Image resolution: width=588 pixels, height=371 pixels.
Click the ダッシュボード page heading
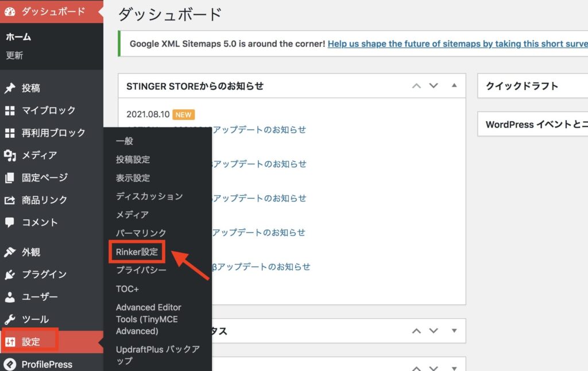coord(170,14)
